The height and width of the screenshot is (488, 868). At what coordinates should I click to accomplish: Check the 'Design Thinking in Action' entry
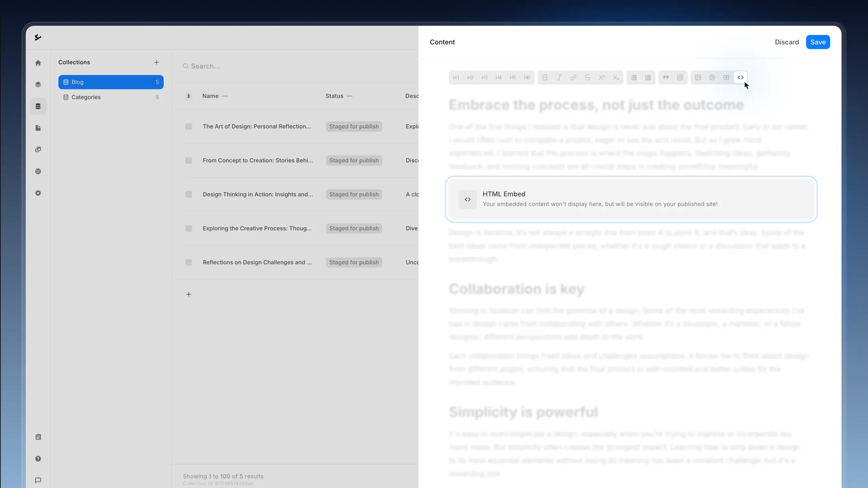[189, 194]
